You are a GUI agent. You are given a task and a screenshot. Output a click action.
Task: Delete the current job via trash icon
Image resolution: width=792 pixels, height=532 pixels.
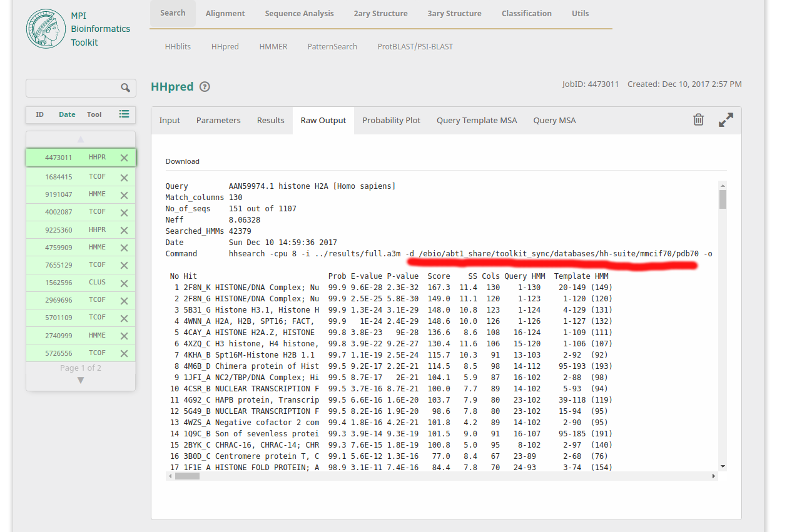point(699,119)
